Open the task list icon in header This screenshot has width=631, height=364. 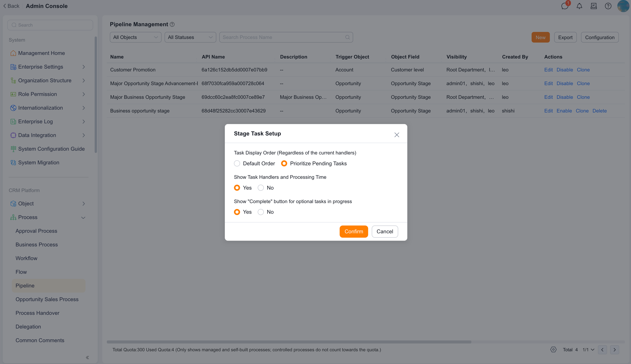[x=594, y=6]
